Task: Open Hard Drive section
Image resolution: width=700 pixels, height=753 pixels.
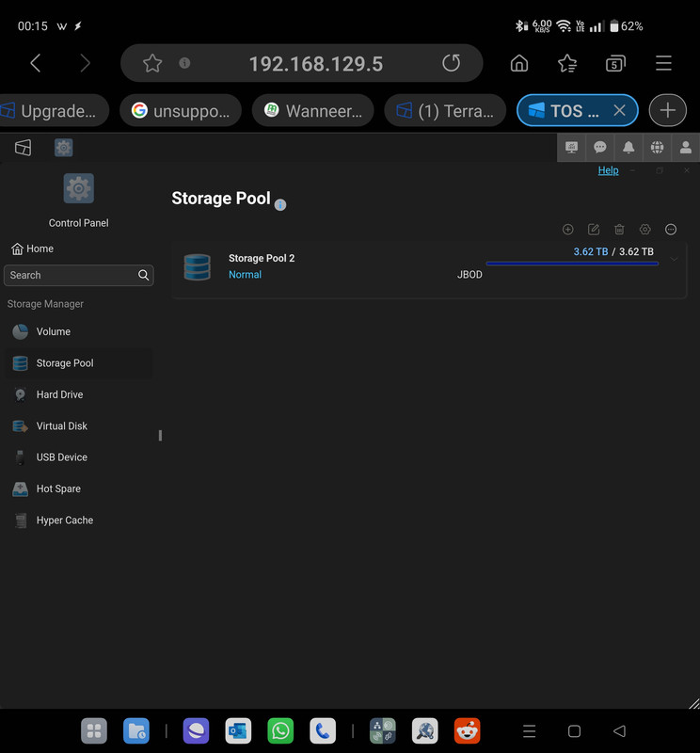Action: point(79,394)
